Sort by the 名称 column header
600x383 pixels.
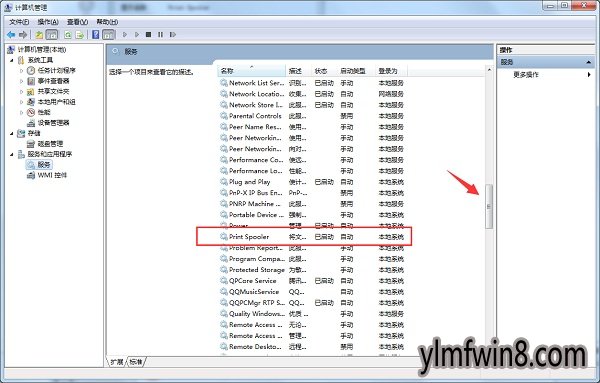click(252, 71)
